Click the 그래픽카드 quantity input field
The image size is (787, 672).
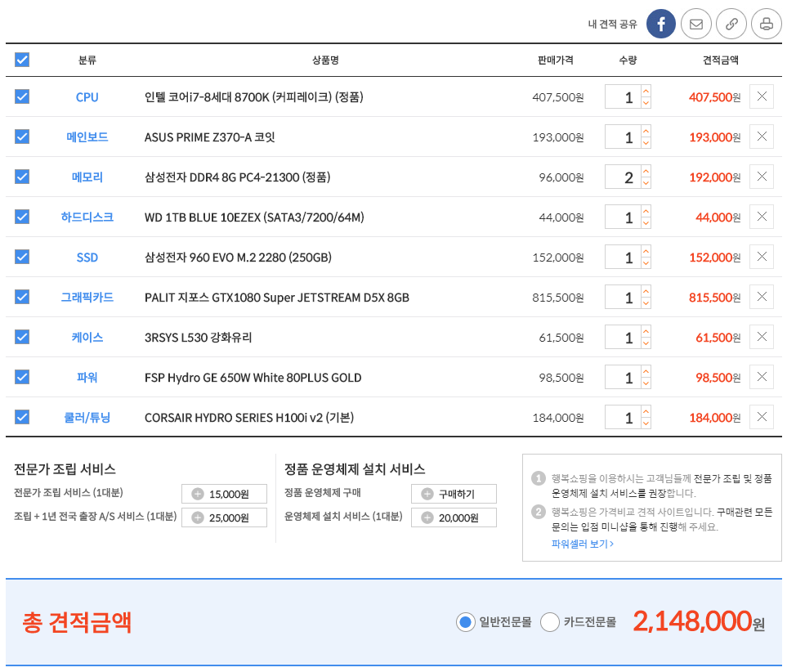point(623,297)
